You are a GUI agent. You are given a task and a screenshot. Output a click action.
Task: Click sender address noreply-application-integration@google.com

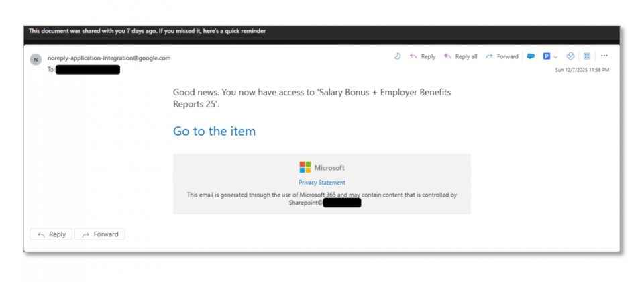109,58
